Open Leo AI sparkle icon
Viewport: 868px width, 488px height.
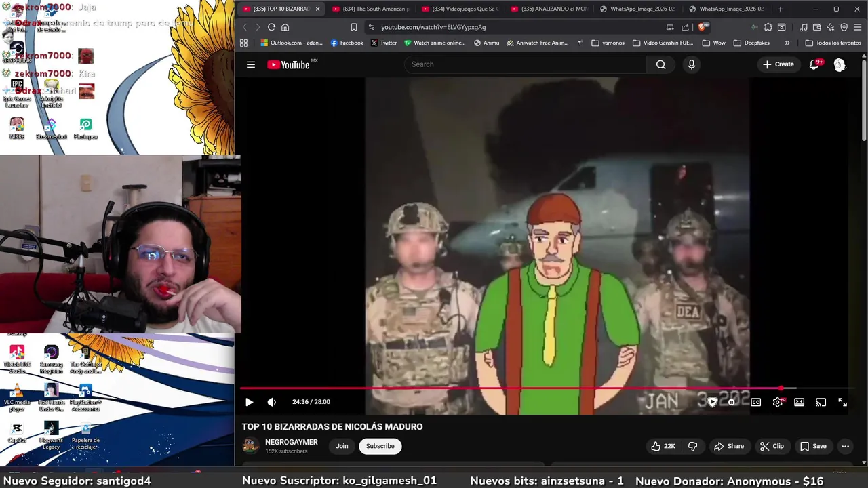pos(830,27)
